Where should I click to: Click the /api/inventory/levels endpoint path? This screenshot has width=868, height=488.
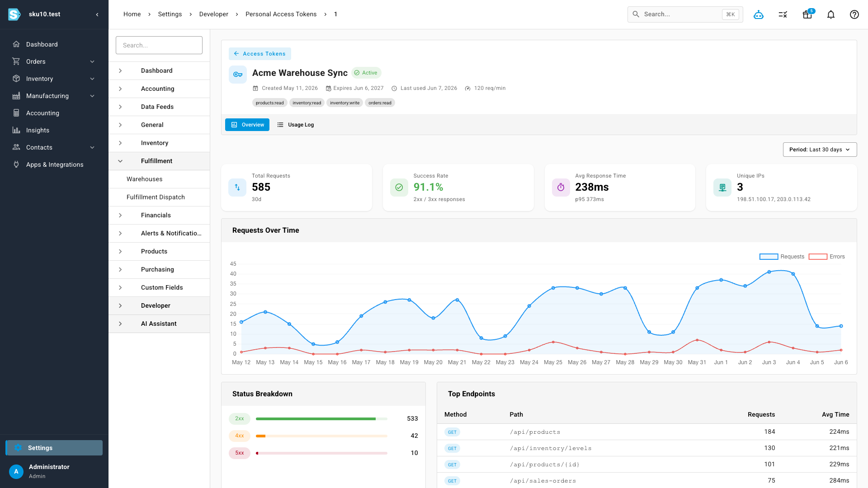tap(551, 448)
